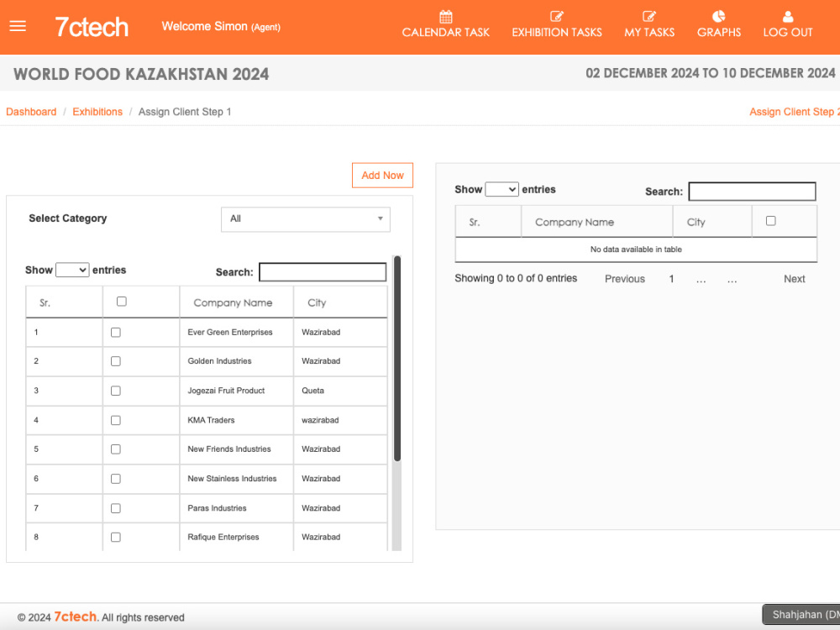Tick the select-all checkbox in right table header
The width and height of the screenshot is (840, 630).
pyautogui.click(x=771, y=221)
